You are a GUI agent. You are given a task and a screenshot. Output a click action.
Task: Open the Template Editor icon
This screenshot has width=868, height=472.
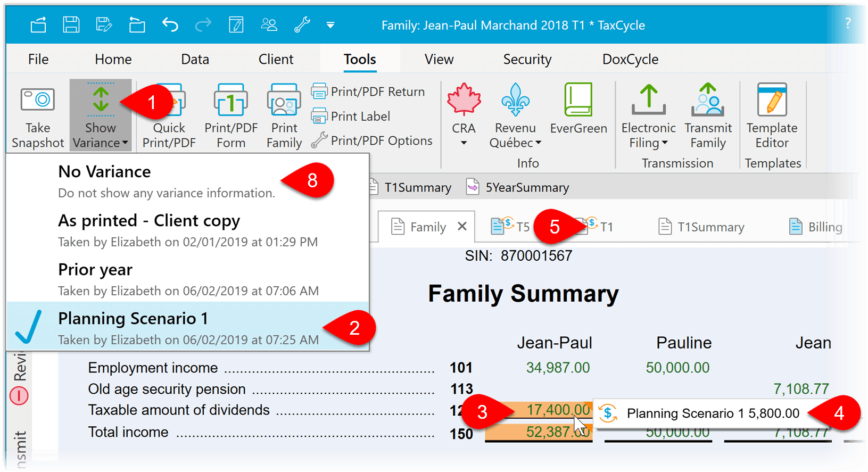point(772,100)
